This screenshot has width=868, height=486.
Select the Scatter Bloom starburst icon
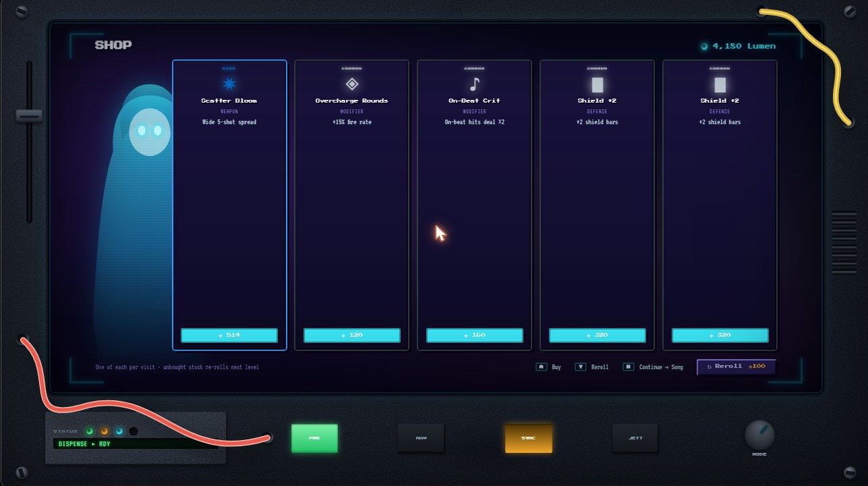229,84
